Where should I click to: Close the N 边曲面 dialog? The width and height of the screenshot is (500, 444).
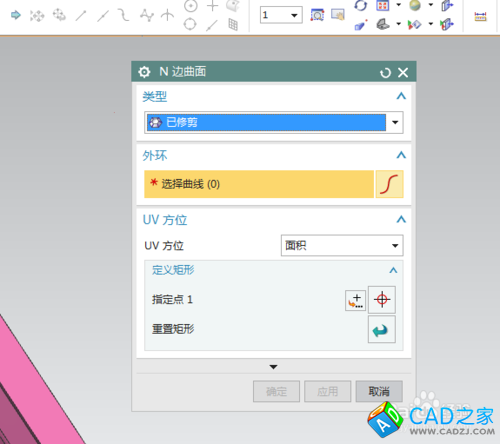coord(403,72)
